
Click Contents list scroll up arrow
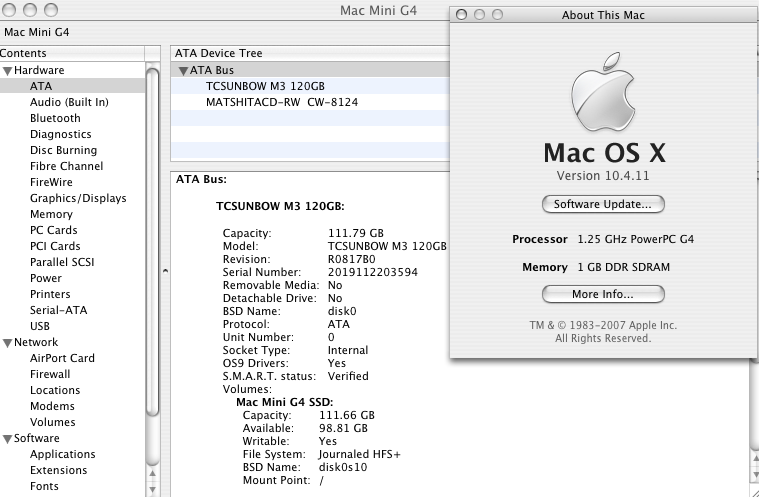point(152,473)
